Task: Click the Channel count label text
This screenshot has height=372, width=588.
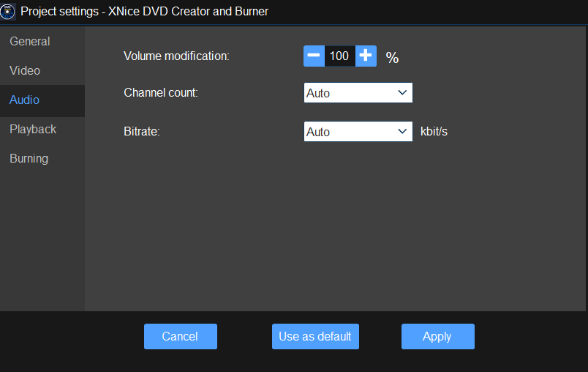Action: pos(161,93)
